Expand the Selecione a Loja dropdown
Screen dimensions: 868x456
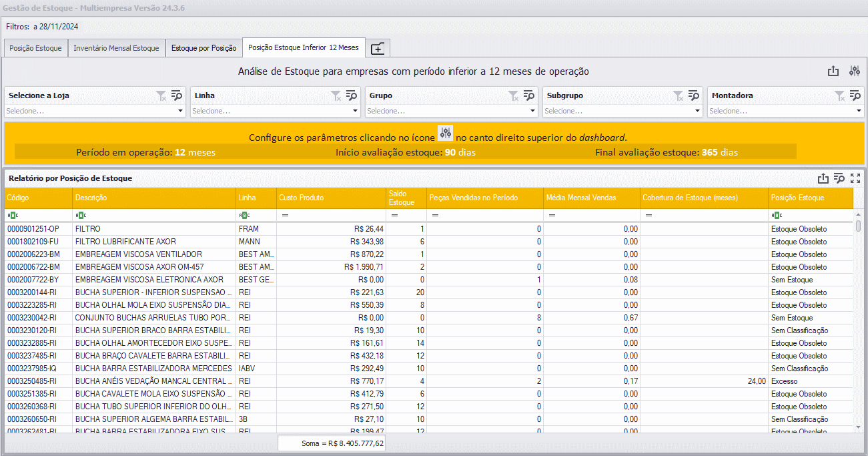point(180,111)
